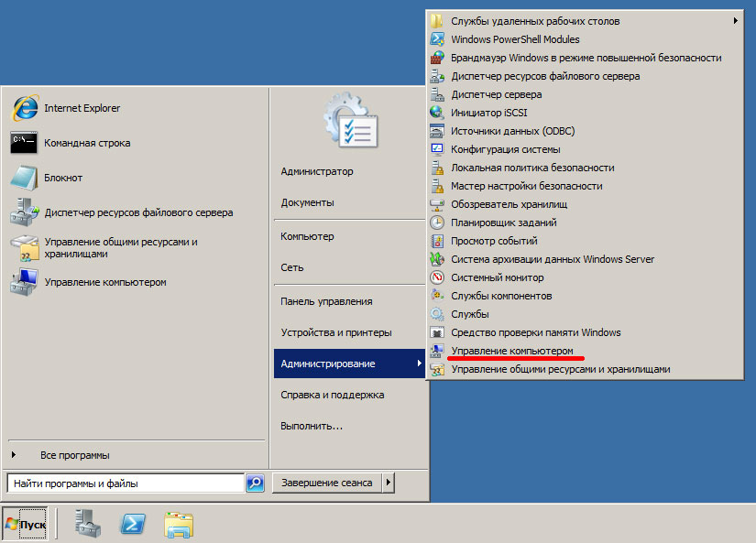Click the Windows PowerShell Modules text entry
Screen dimensions: 756x543
(x=515, y=39)
